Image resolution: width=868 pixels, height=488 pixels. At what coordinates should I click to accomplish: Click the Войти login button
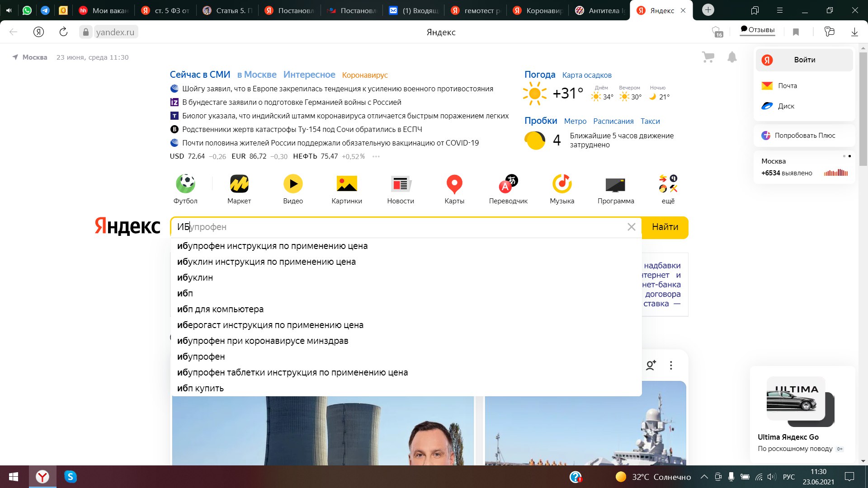(x=804, y=60)
